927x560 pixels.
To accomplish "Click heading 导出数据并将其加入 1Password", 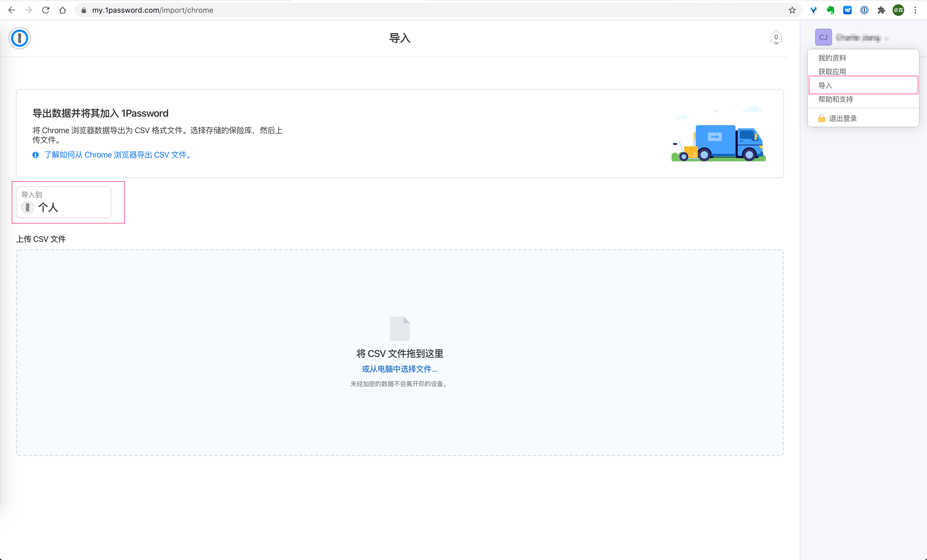I will tap(100, 113).
